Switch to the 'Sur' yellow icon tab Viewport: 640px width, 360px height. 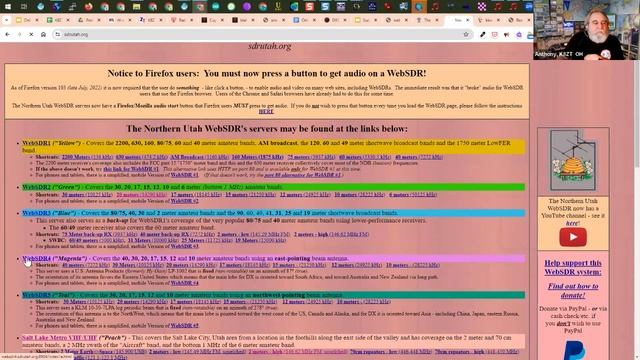click(362, 20)
